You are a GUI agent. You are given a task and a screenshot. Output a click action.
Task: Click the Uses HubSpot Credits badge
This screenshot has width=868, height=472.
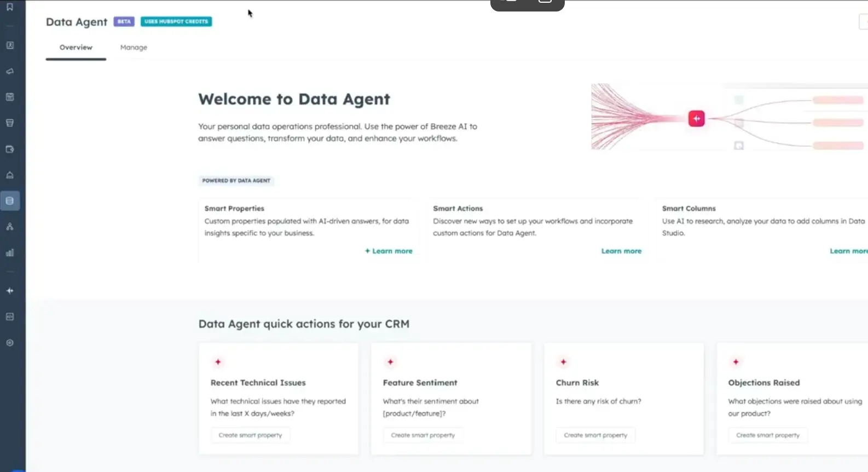[176, 21]
